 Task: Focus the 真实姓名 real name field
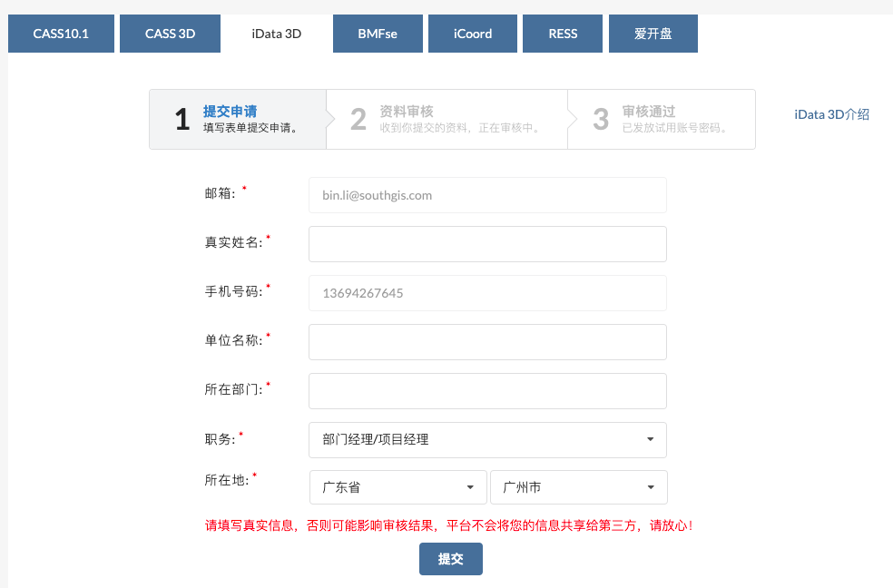tap(487, 244)
